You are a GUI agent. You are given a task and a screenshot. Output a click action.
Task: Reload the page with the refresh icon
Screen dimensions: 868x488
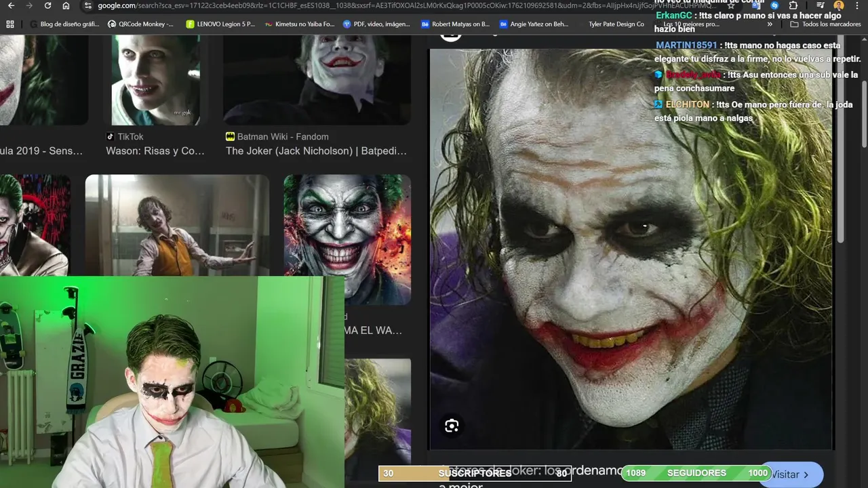coord(47,5)
